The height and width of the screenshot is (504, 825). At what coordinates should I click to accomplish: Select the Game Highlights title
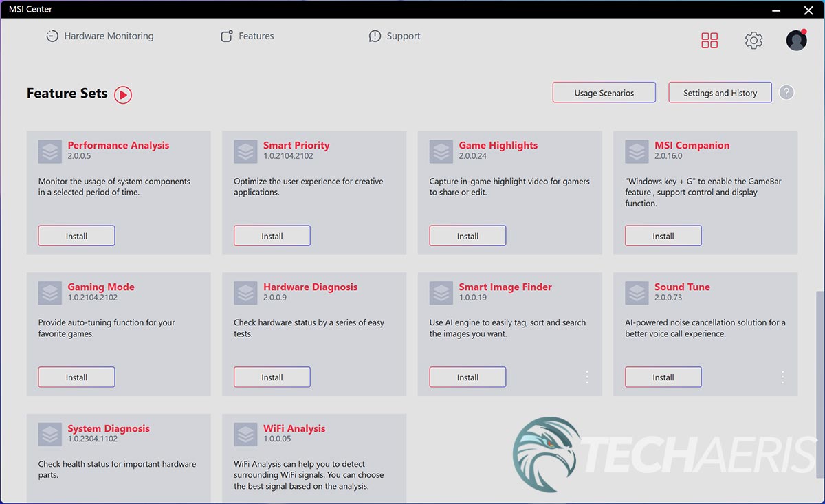(498, 145)
